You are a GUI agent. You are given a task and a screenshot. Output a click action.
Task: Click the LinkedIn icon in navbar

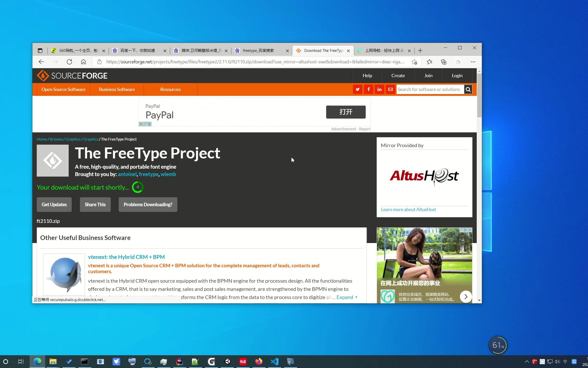point(380,89)
